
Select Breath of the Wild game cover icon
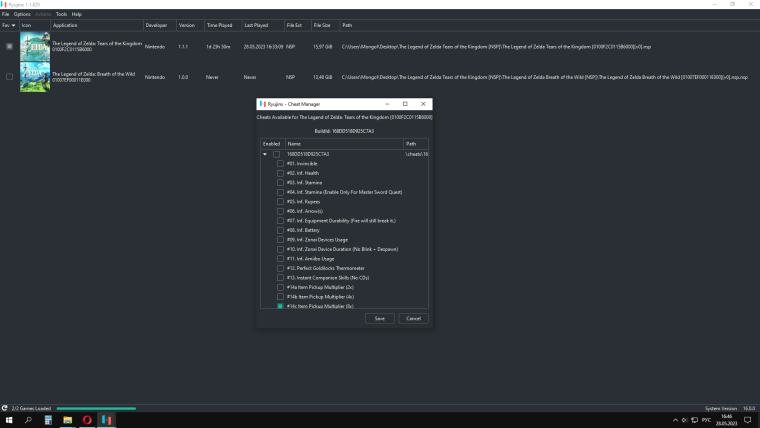click(x=35, y=77)
